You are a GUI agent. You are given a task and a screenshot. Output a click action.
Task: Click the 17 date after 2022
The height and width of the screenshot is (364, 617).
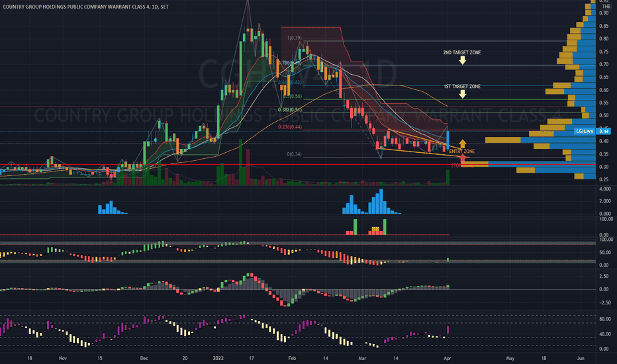tap(252, 358)
